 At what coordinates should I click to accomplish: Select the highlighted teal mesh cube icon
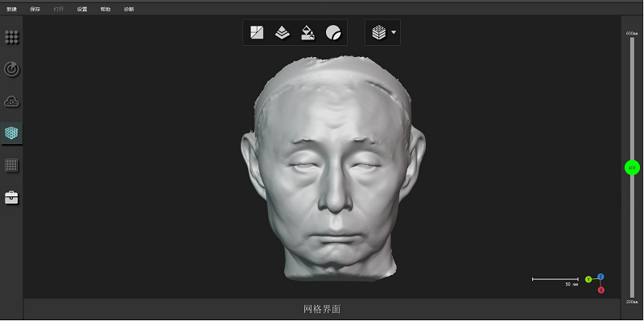pos(11,133)
